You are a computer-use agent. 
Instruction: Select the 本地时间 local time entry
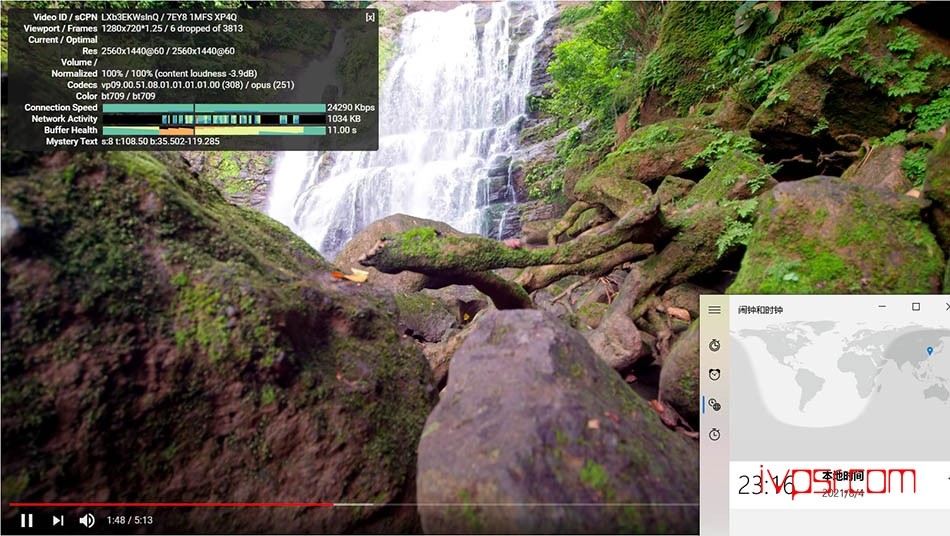[x=839, y=485]
